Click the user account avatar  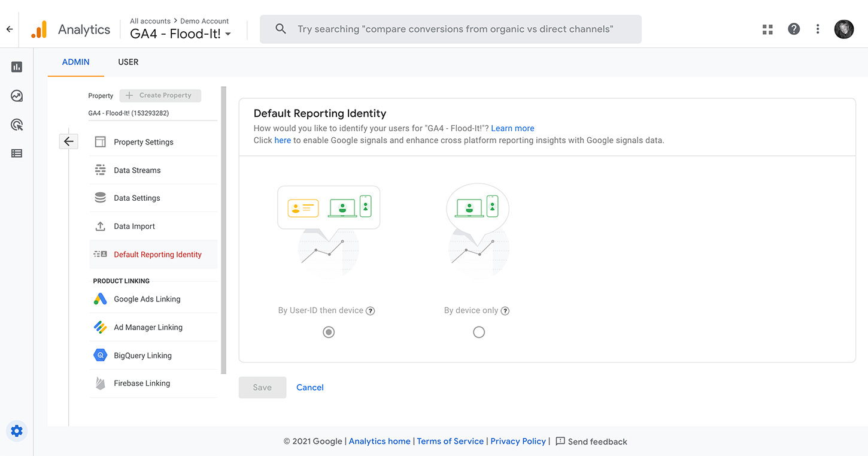844,29
